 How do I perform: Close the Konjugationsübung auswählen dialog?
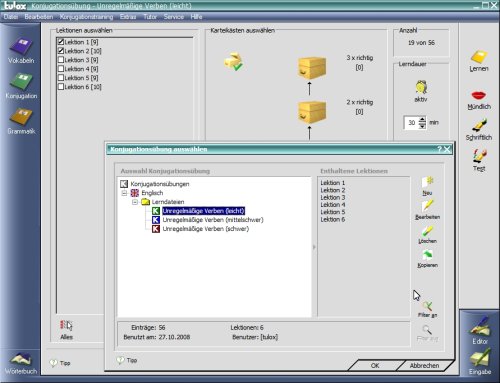[x=447, y=149]
